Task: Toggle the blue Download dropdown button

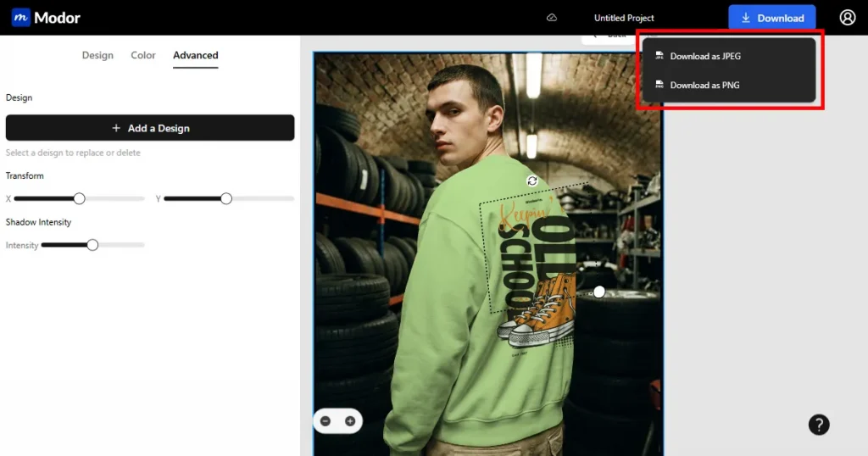Action: (771, 18)
